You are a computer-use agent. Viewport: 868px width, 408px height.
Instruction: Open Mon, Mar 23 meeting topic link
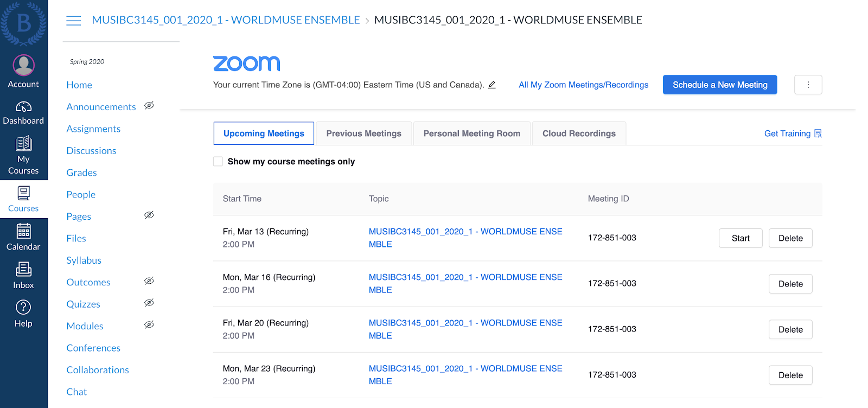465,374
